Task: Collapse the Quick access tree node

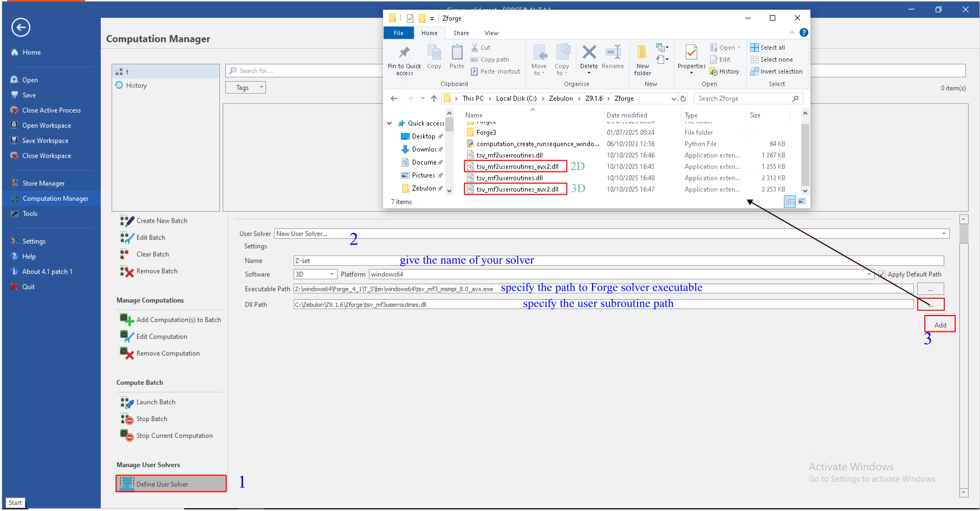Action: tap(389, 123)
